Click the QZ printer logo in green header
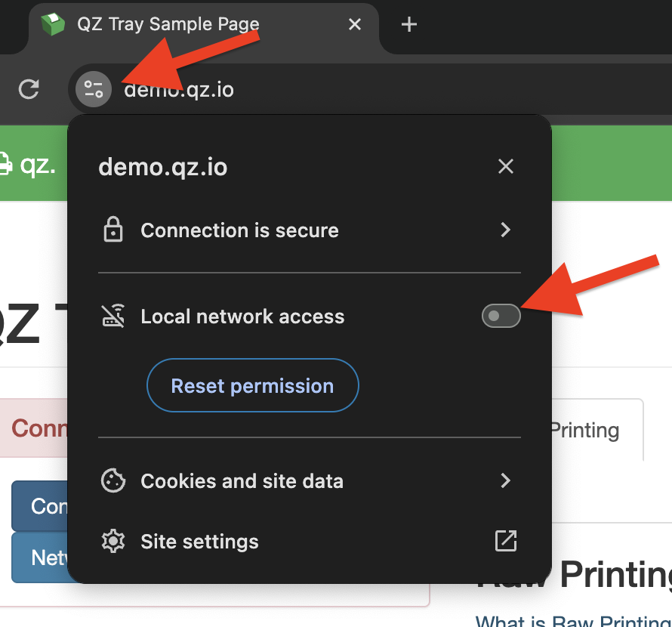The height and width of the screenshot is (627, 672). click(6, 164)
